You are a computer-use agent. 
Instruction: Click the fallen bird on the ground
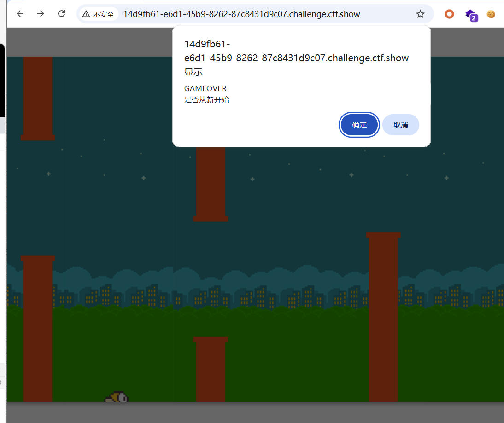click(117, 397)
